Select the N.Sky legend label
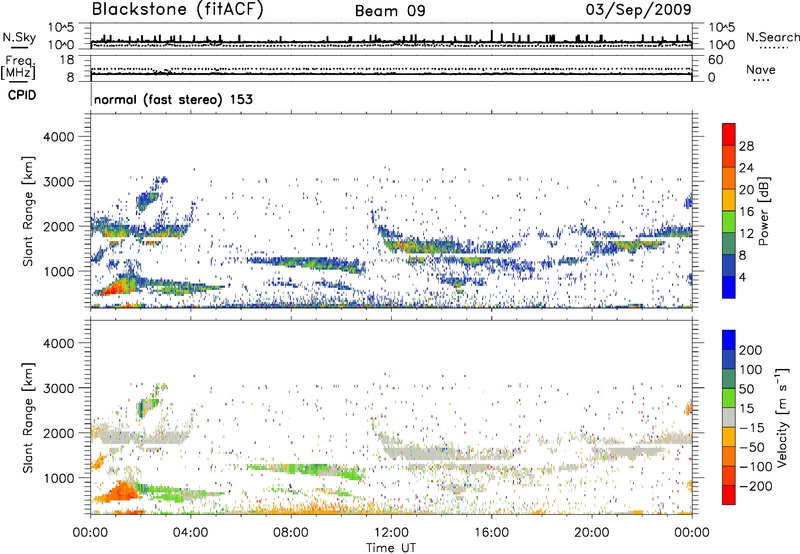Screen dimensions: 800x554 [19, 37]
